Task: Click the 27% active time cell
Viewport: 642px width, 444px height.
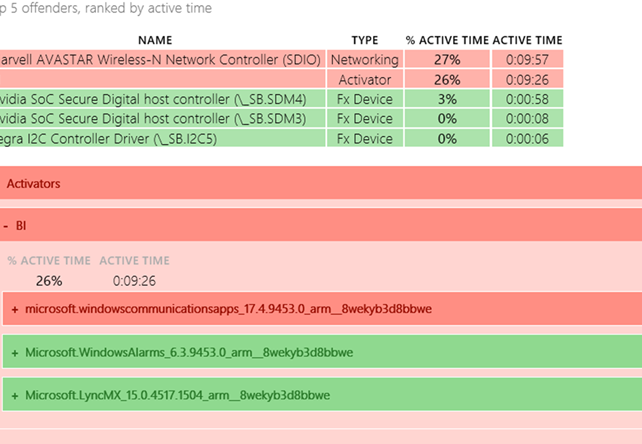Action: [x=447, y=59]
